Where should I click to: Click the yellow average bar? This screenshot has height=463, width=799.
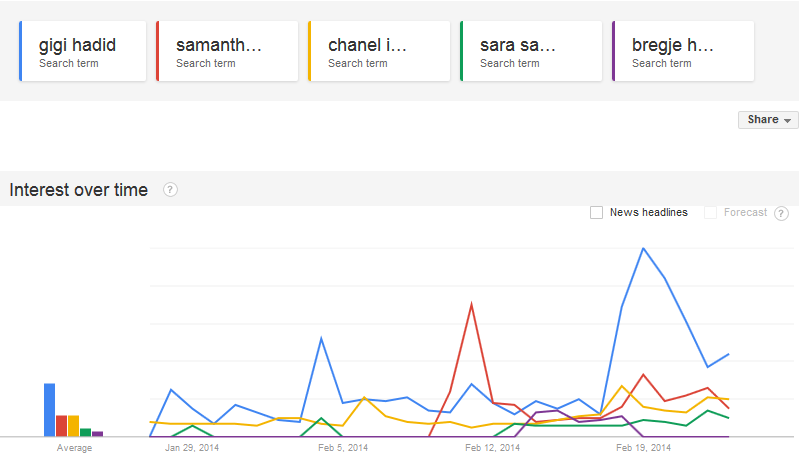click(73, 426)
